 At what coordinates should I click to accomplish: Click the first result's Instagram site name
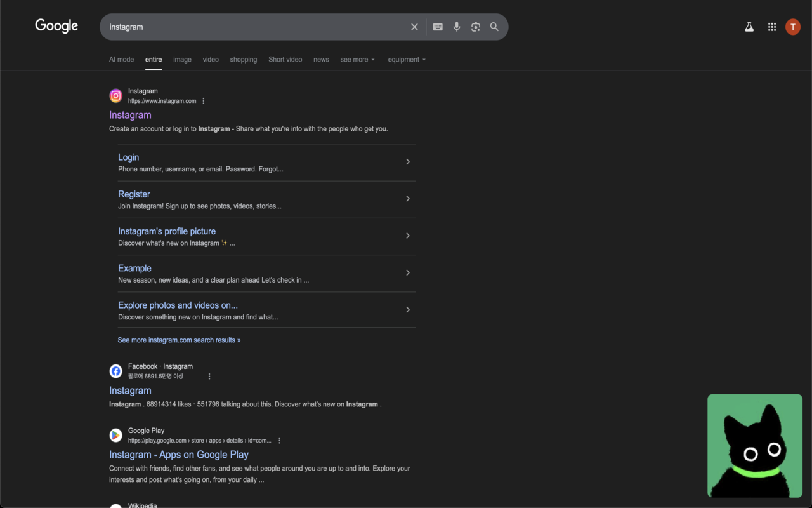coord(143,91)
